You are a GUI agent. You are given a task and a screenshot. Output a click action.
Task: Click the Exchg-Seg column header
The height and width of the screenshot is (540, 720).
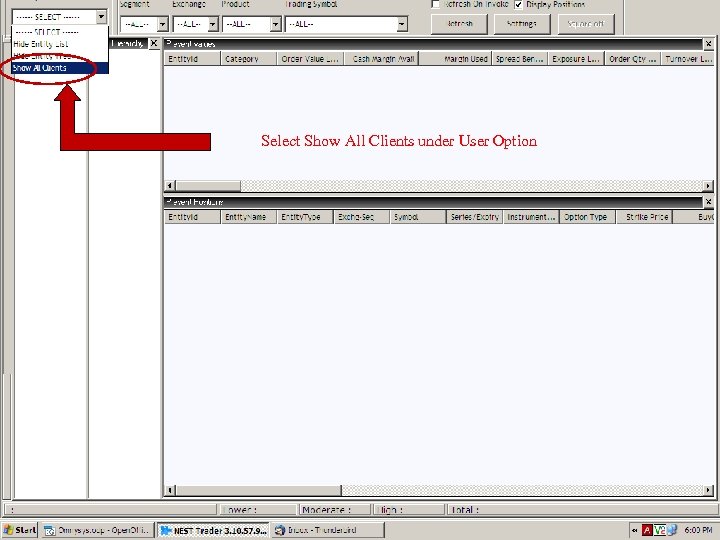tap(362, 217)
